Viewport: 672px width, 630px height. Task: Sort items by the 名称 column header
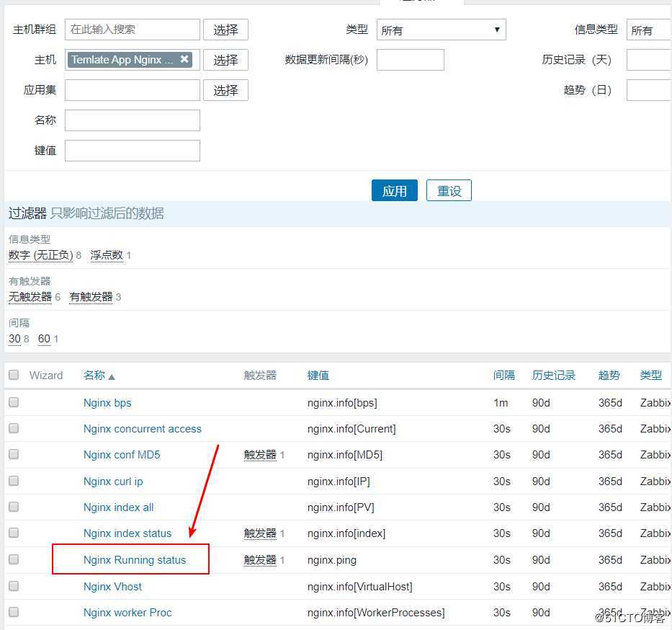94,374
